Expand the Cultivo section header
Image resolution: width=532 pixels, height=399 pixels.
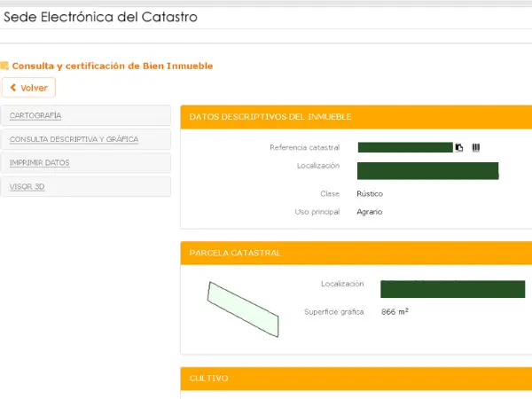pos(209,379)
